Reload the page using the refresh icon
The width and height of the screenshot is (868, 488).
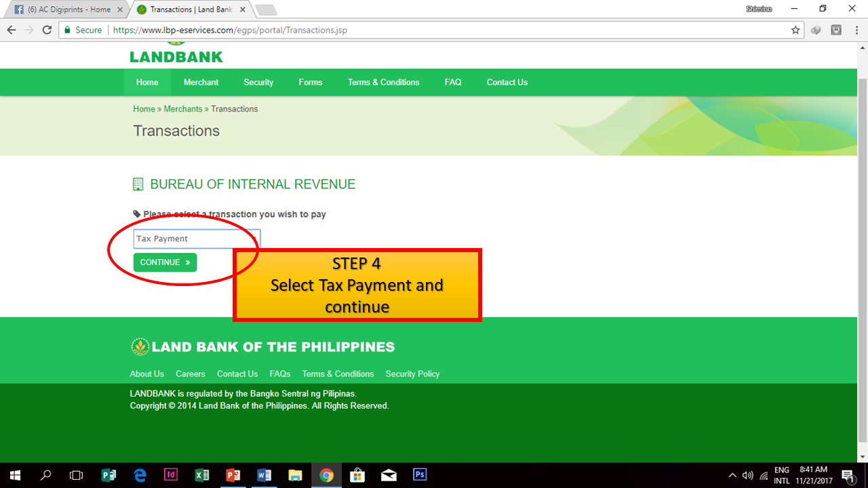(x=46, y=30)
